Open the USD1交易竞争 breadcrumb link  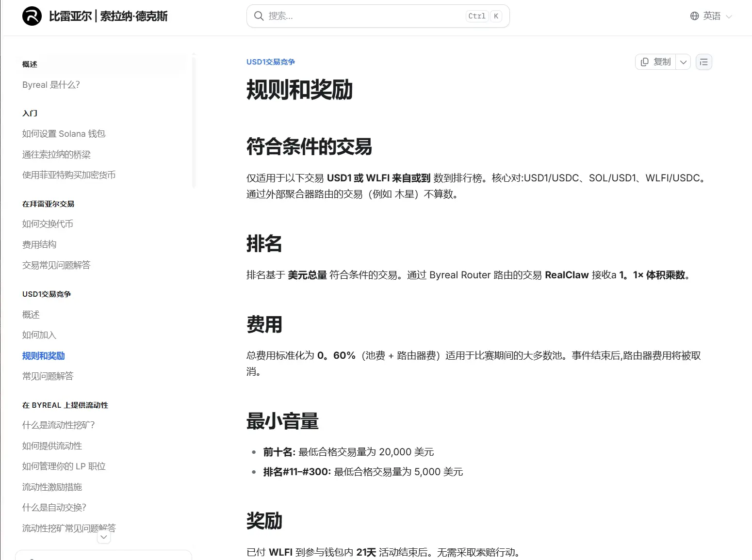pos(271,62)
